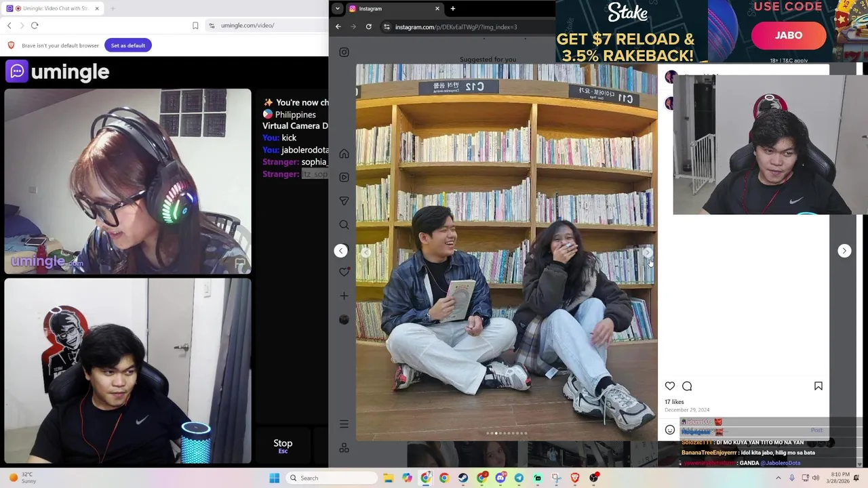The width and height of the screenshot is (868, 488).
Task: Click 'Philippines' line in chat log
Action: [x=290, y=115]
